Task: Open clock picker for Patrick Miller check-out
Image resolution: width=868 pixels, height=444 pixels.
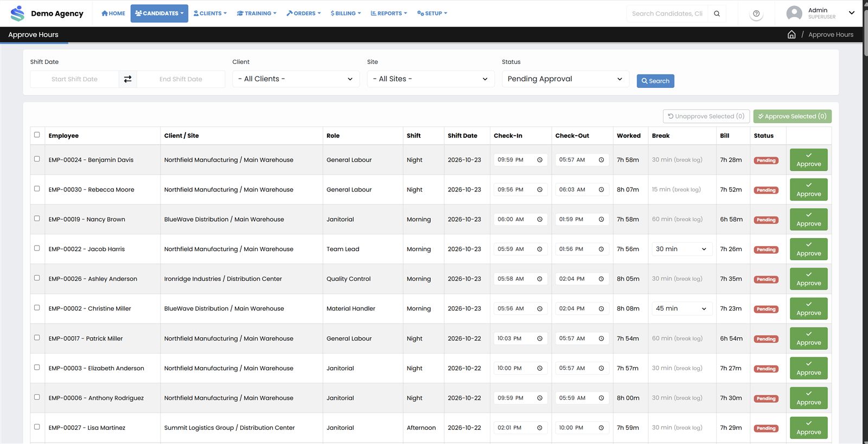Action: pos(601,339)
